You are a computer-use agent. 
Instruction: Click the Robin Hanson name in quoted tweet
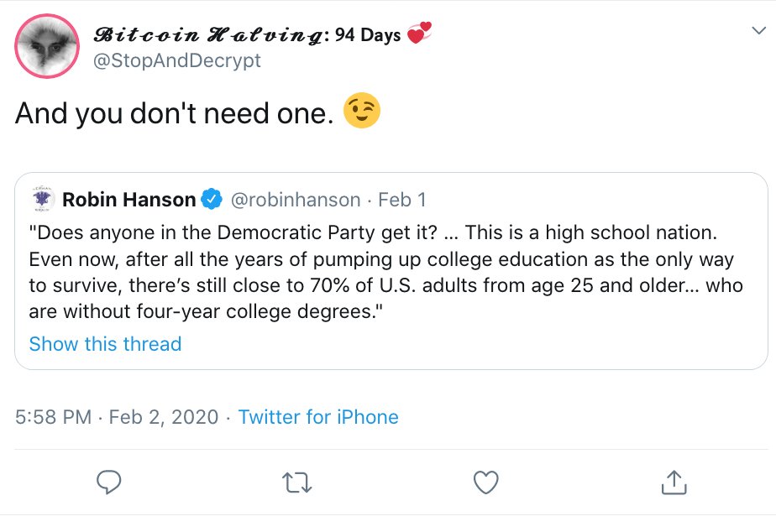tap(128, 200)
